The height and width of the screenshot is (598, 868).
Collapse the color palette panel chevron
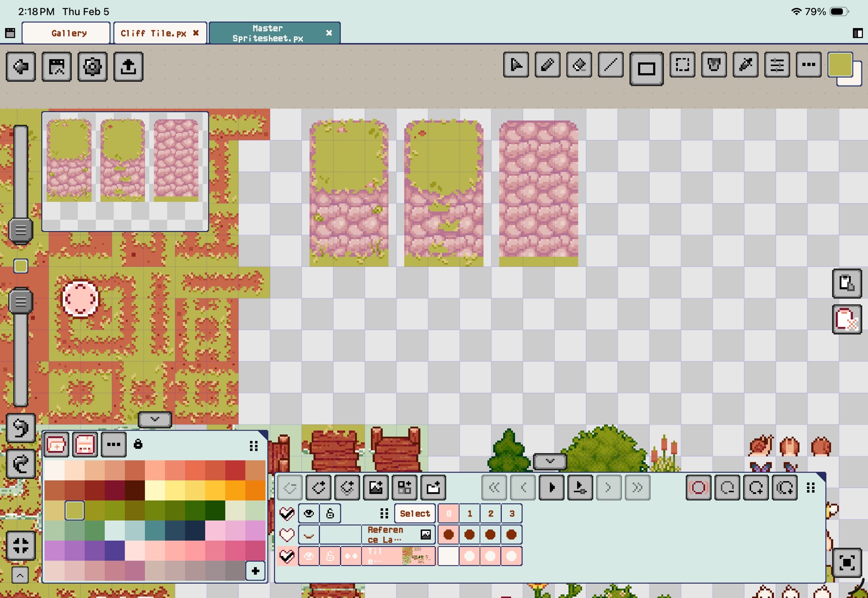coord(155,419)
